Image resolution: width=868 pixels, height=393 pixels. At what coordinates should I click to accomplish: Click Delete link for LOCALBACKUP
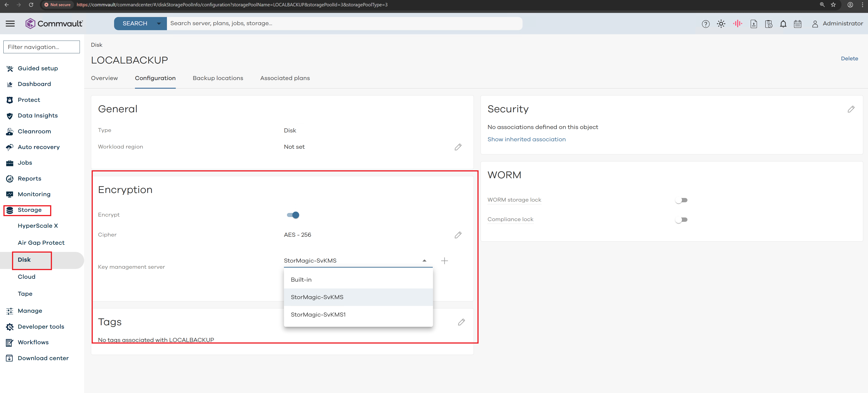point(849,59)
